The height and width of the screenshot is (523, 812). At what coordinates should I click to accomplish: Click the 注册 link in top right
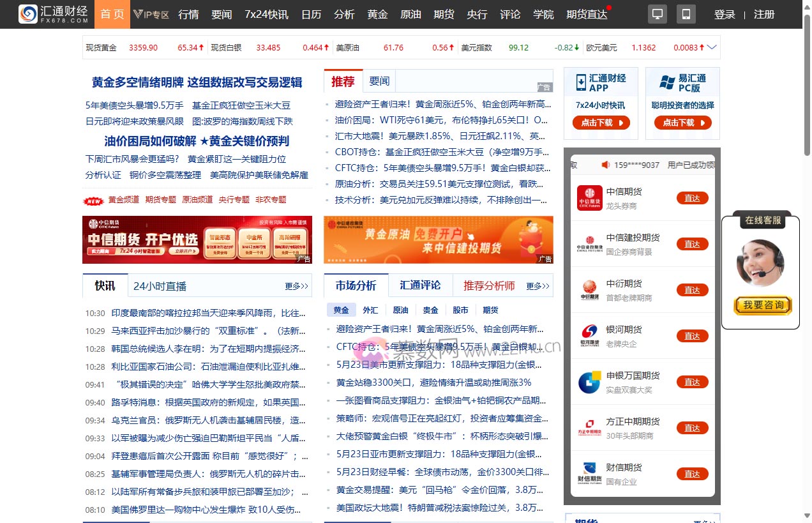[x=764, y=13]
